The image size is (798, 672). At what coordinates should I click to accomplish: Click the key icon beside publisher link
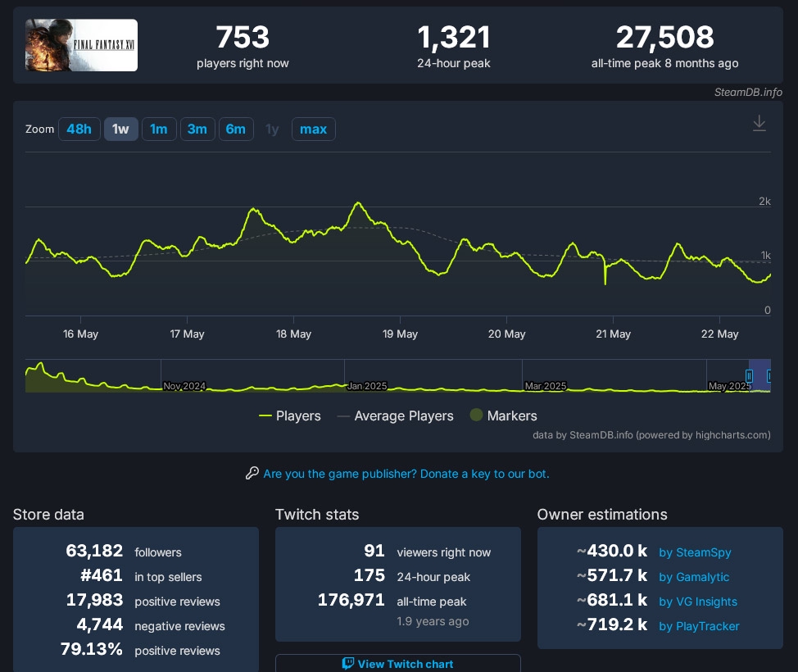click(252, 473)
